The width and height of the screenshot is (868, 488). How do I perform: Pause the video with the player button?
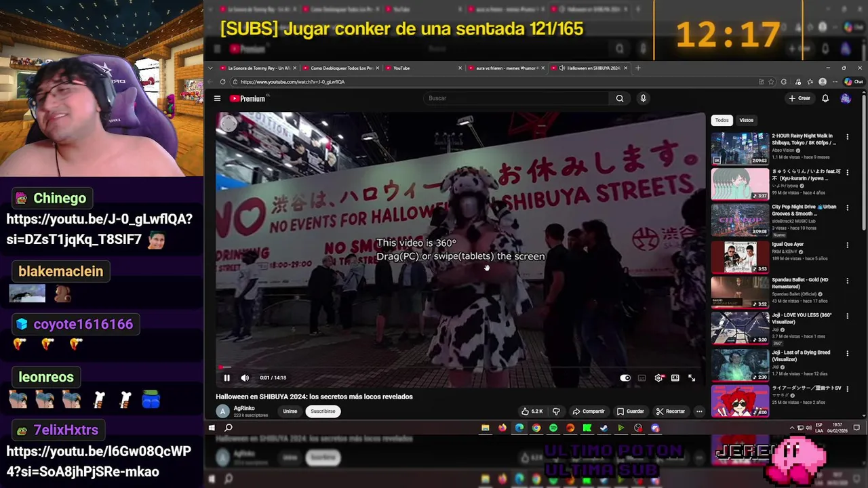226,378
